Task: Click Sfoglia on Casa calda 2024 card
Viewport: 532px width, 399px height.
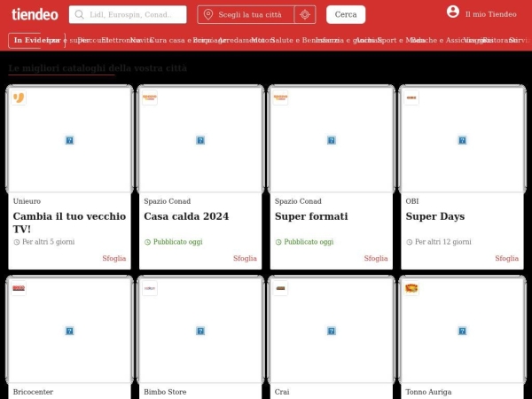Action: [245, 259]
